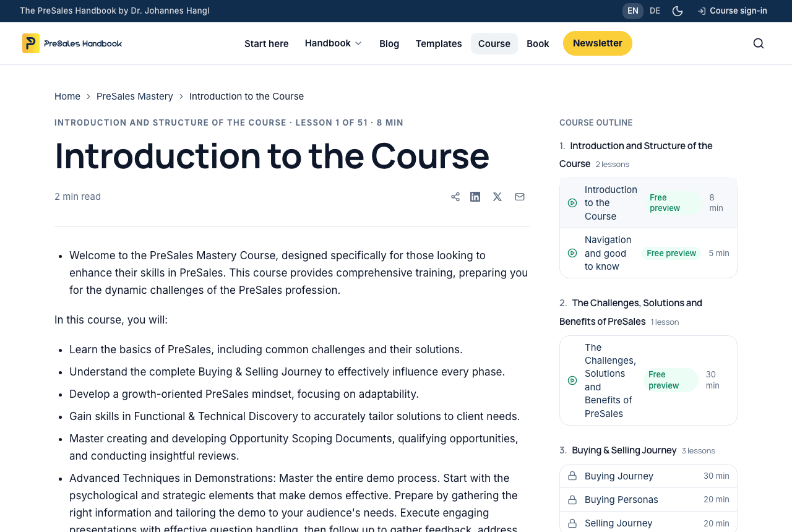Click play icon beside Introduction to the Course
Image resolution: width=792 pixels, height=532 pixels.
pyautogui.click(x=572, y=203)
